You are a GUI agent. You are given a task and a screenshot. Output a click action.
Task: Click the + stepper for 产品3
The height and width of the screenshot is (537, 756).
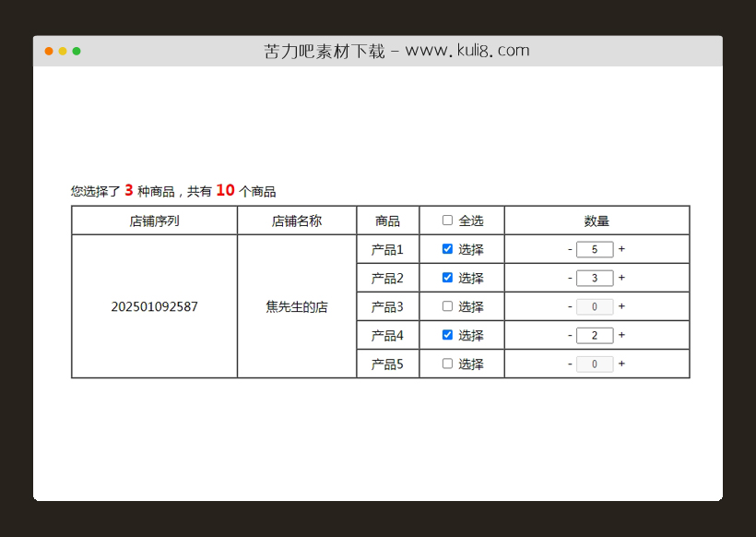click(x=622, y=305)
